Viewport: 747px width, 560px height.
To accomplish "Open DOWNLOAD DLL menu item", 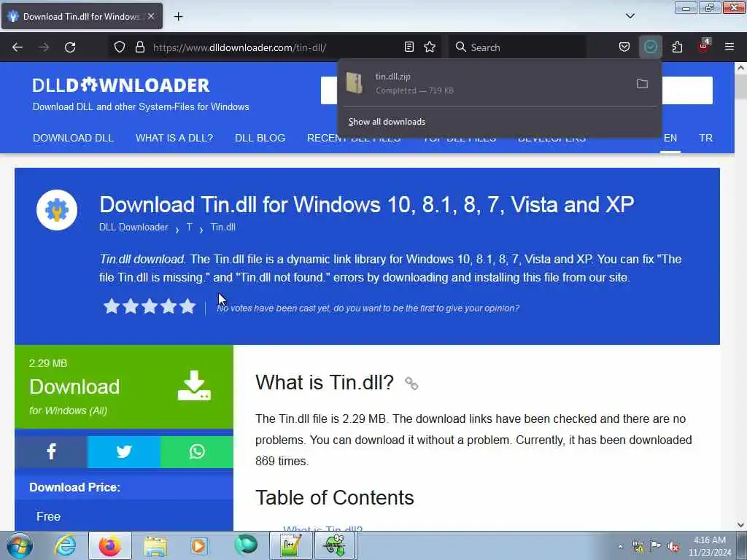I will tap(74, 138).
